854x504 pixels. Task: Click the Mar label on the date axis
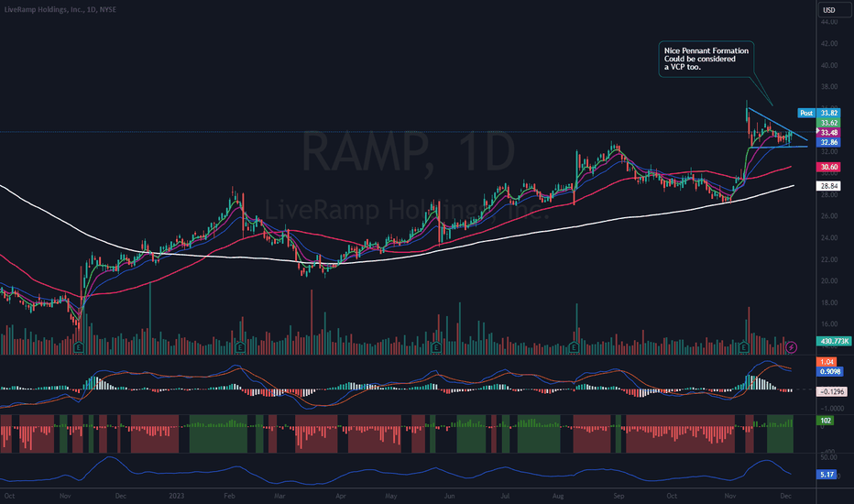(x=279, y=496)
